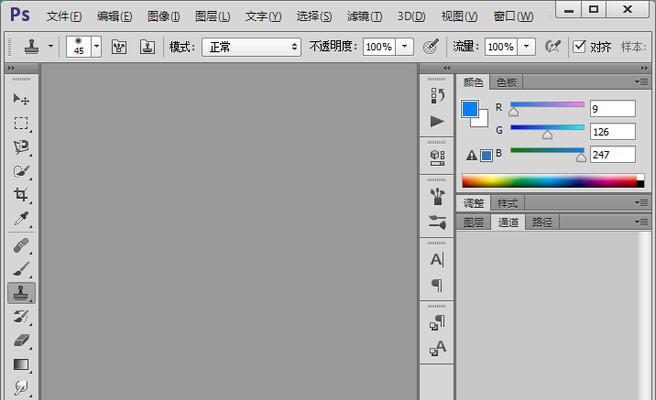This screenshot has height=400, width=656.
Task: Toggle tablet pressure for opacity
Action: [x=431, y=46]
